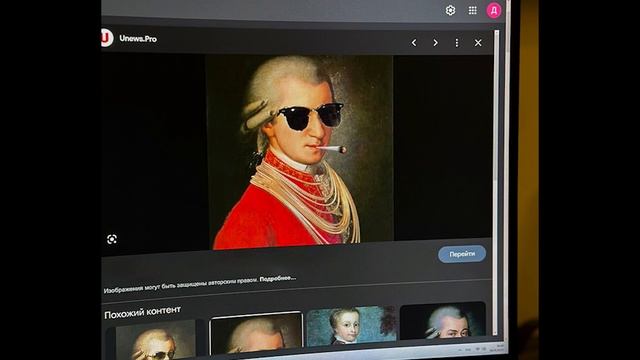The width and height of the screenshot is (640, 360).
Task: Click the Unews.Pro site logo icon
Action: click(x=107, y=38)
